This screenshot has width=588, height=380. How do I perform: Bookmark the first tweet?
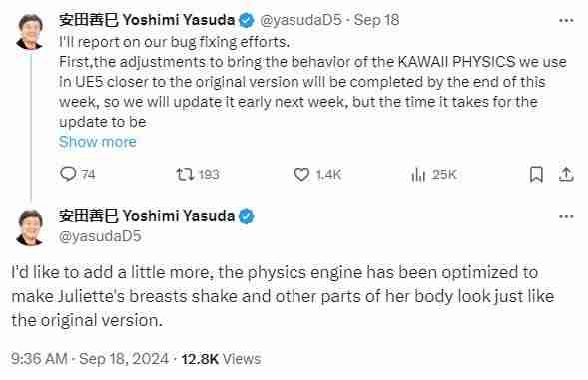click(x=536, y=175)
